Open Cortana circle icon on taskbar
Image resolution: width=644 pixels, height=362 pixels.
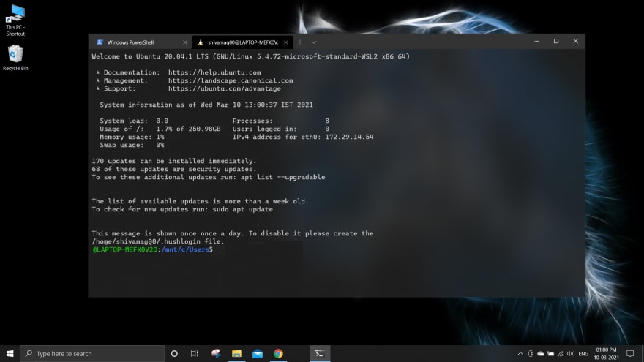tap(174, 353)
